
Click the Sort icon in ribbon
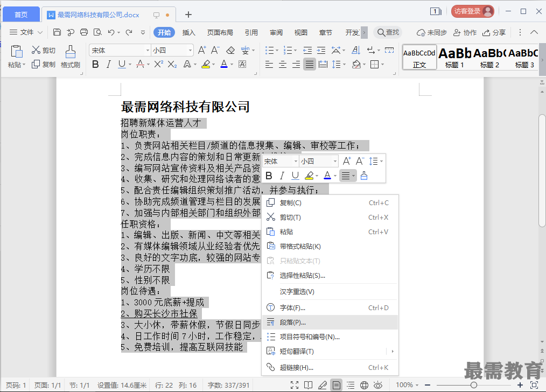coord(355,51)
